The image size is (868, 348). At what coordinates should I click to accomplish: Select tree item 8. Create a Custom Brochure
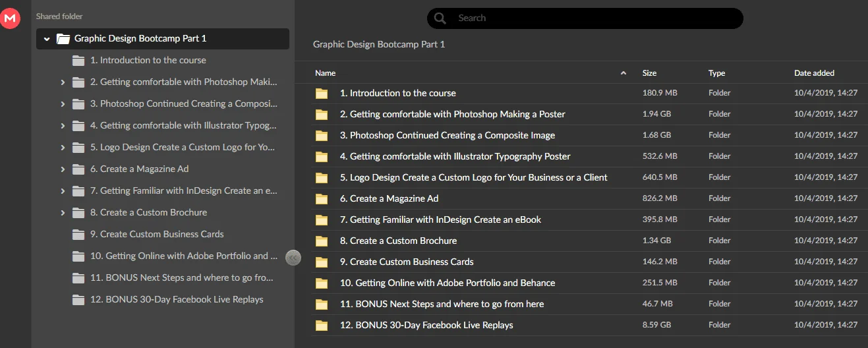pos(149,212)
